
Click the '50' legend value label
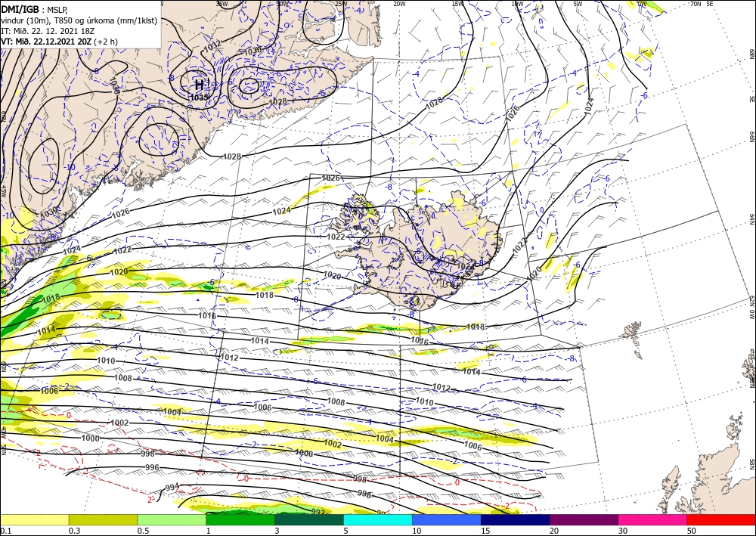pos(692,531)
